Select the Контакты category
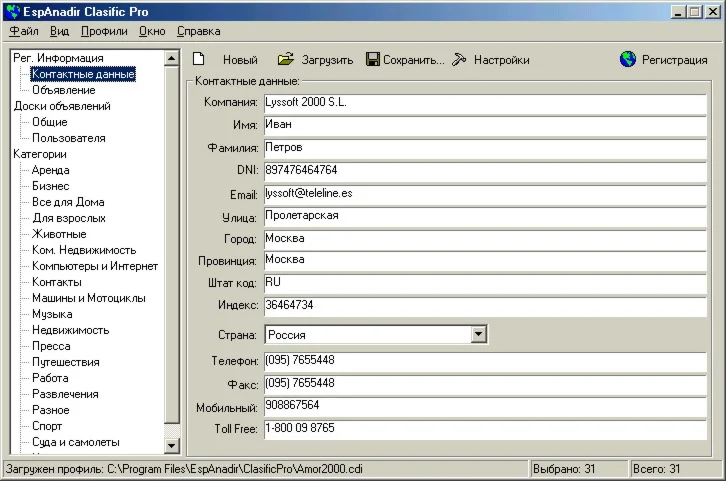 tap(56, 282)
